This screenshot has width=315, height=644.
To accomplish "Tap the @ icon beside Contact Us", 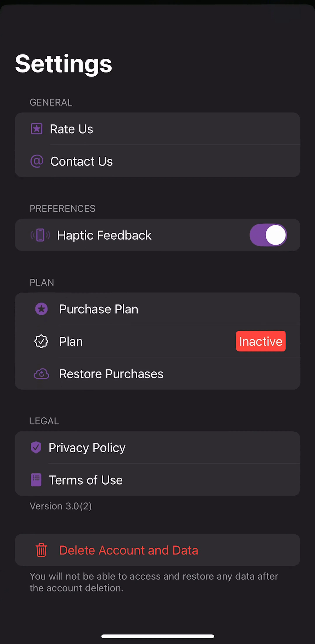I will point(37,161).
